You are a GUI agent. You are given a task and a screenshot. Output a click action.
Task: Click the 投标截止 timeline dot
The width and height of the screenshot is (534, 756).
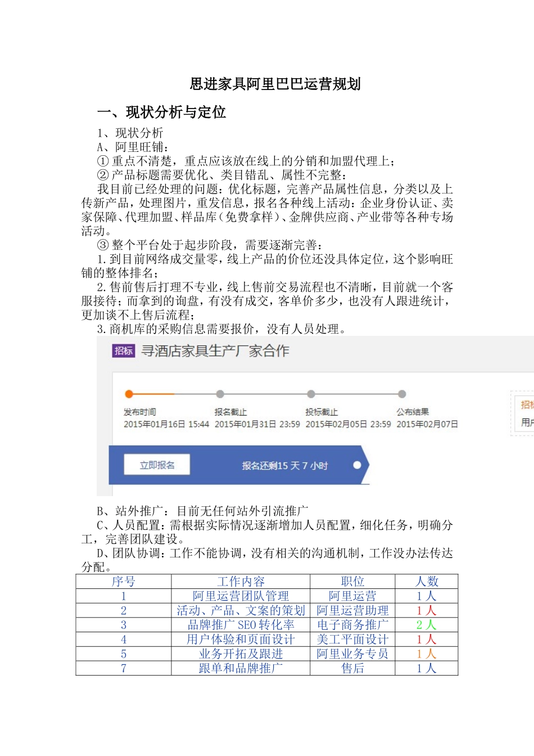pos(311,394)
